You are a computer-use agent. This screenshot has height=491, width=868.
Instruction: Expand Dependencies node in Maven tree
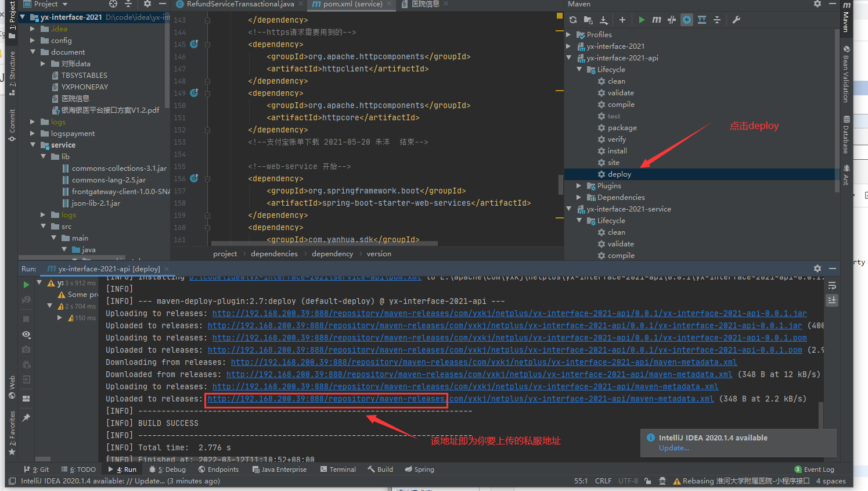579,197
